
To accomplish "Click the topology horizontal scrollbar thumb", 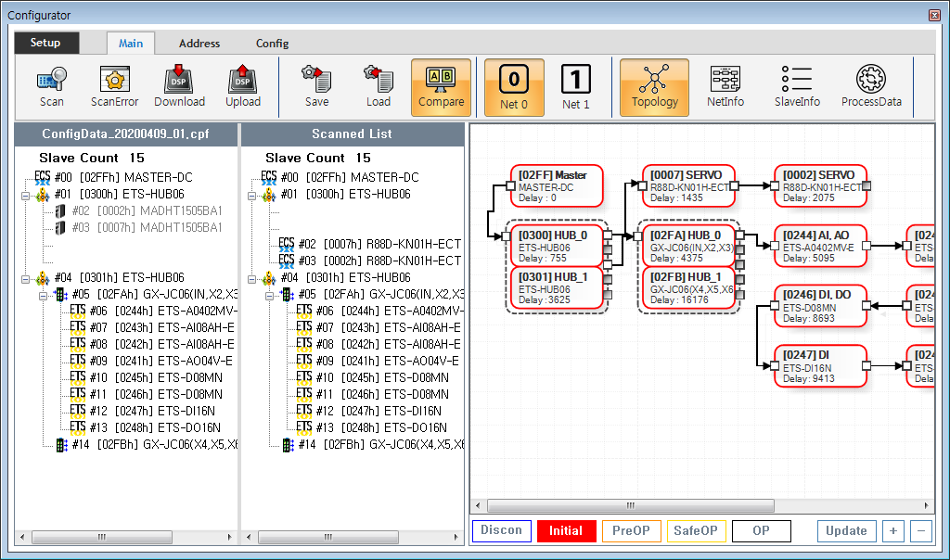I will tap(630, 506).
